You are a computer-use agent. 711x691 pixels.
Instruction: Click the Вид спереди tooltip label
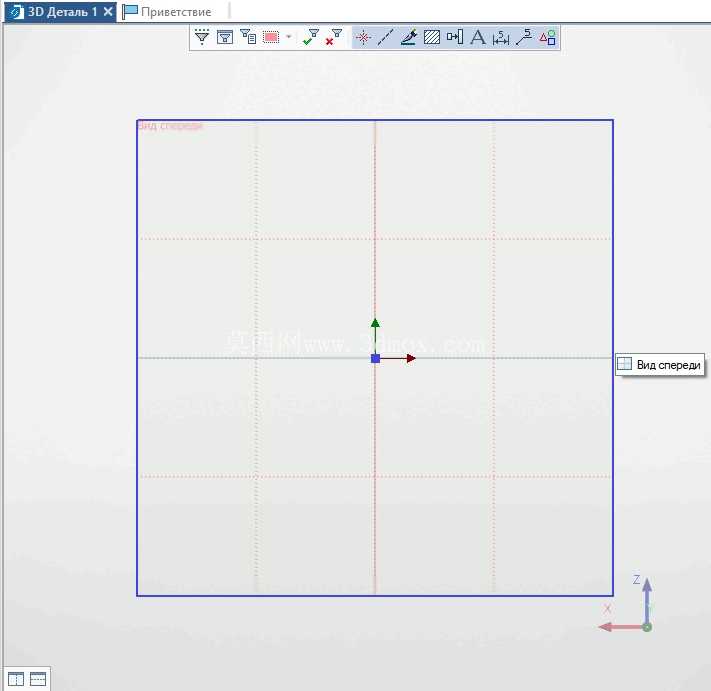point(660,365)
